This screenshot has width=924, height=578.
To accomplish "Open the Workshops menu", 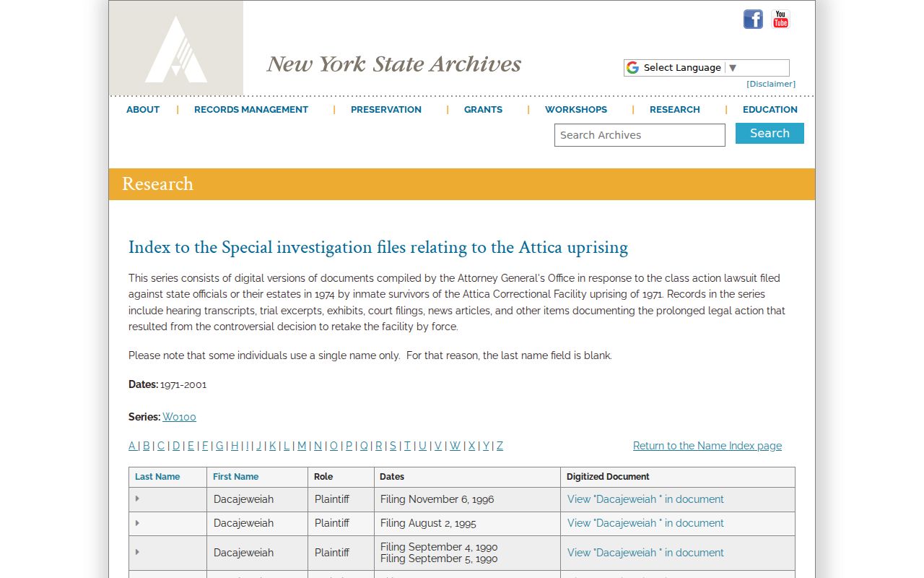I will coord(576,110).
